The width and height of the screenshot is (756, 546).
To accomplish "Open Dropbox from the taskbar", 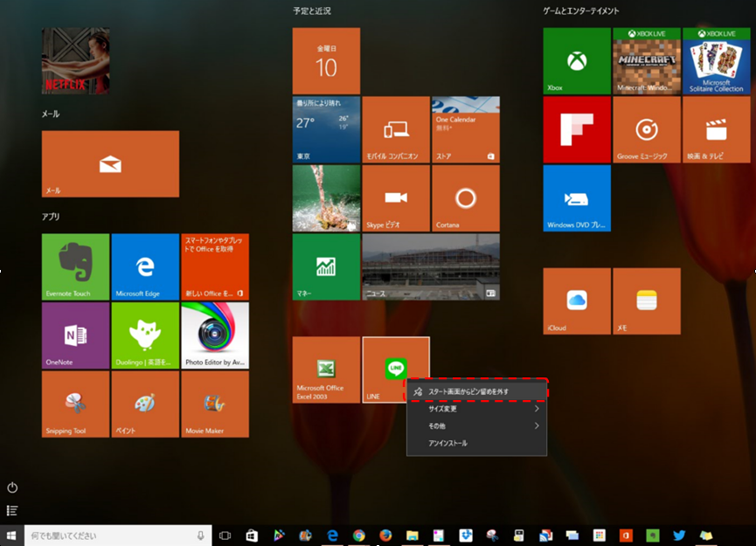I will [x=466, y=536].
